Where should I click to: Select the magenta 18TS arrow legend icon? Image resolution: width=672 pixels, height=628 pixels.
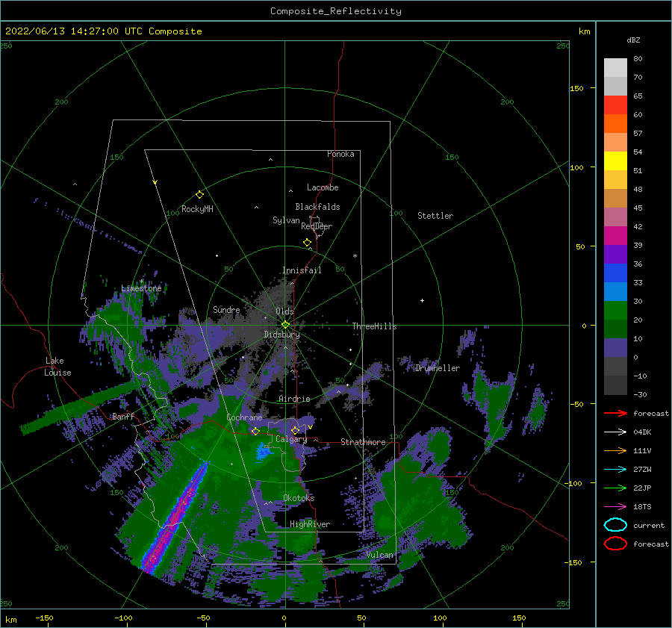(615, 507)
